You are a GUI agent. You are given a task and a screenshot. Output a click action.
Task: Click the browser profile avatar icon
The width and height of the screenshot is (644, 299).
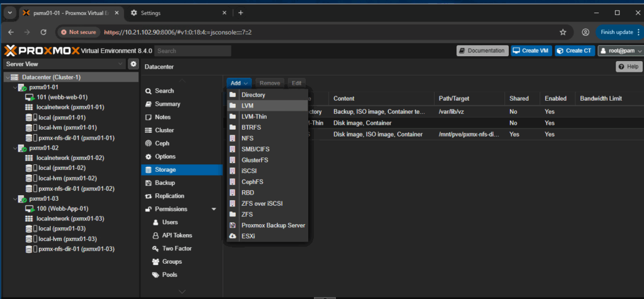586,32
